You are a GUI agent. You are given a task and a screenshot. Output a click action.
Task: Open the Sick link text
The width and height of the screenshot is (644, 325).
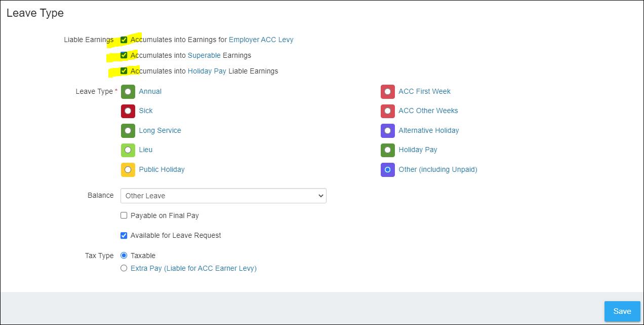(146, 111)
